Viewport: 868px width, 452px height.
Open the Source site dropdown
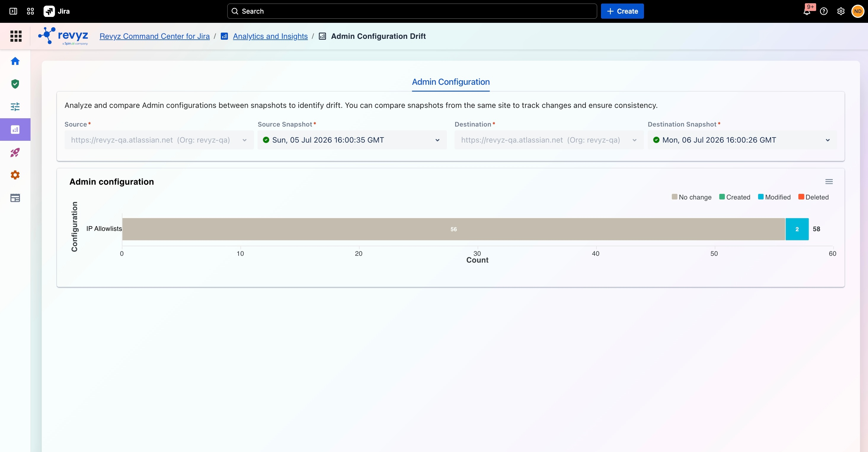(159, 140)
